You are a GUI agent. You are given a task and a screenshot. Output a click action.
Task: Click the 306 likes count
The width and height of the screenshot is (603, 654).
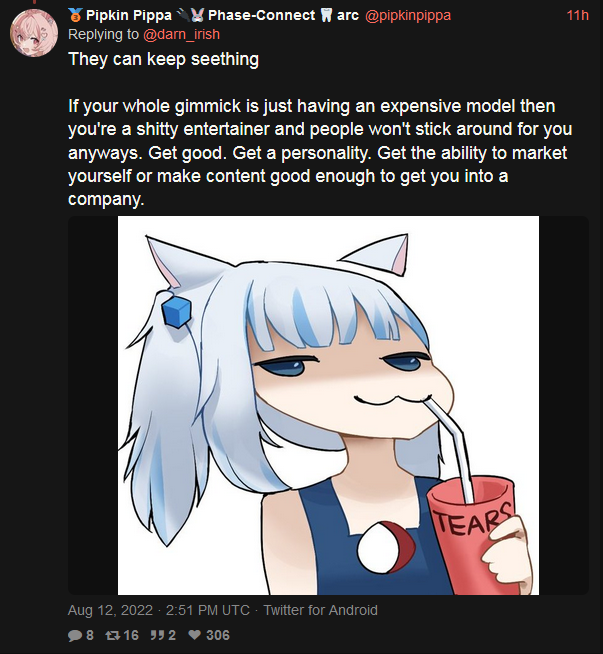[218, 635]
